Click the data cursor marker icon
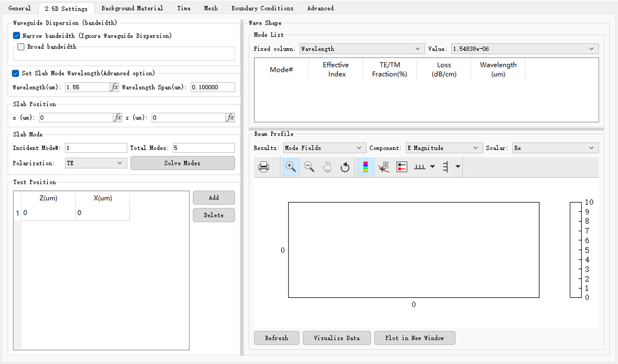This screenshot has width=618, height=364. point(384,166)
